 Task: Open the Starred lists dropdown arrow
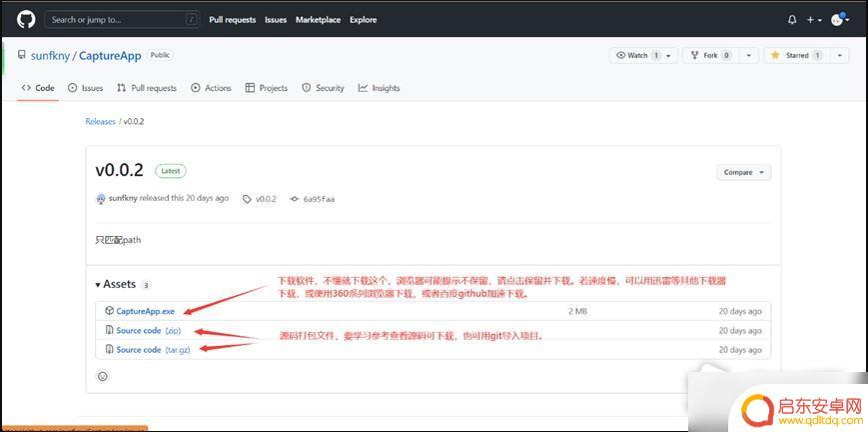840,55
